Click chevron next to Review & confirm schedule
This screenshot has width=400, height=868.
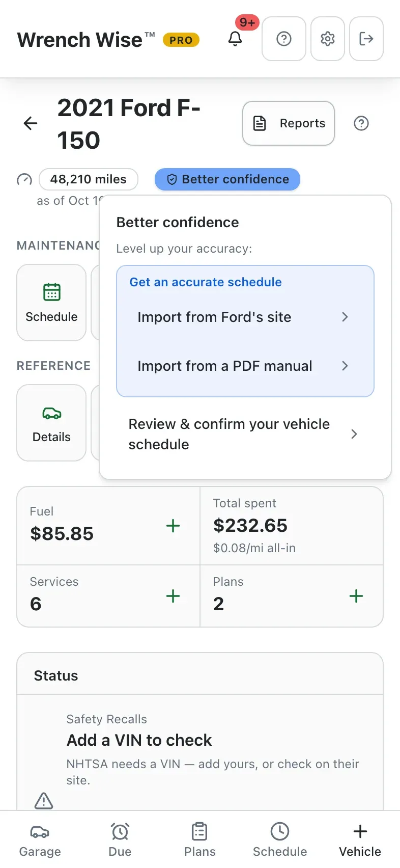tap(354, 434)
